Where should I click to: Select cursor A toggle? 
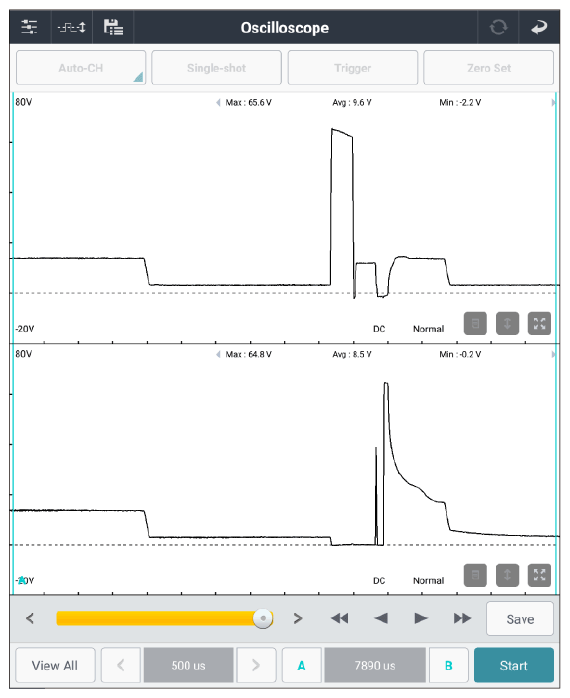301,666
